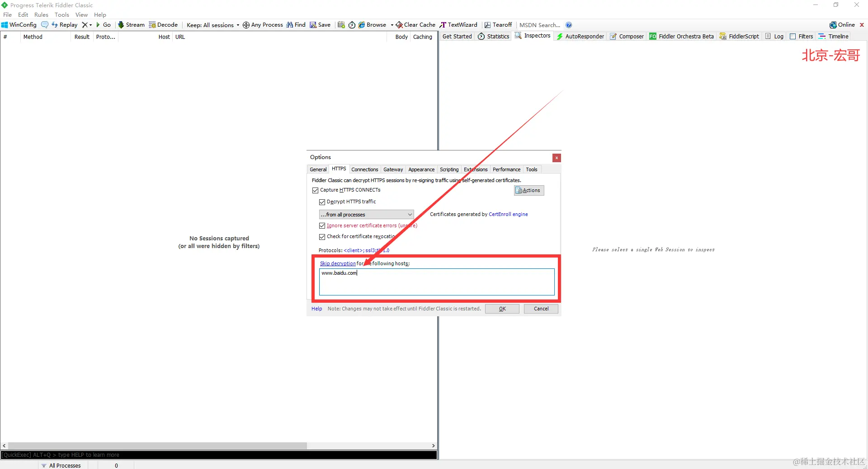The image size is (868, 469).
Task: Select the General tab in Options
Action: (x=318, y=169)
